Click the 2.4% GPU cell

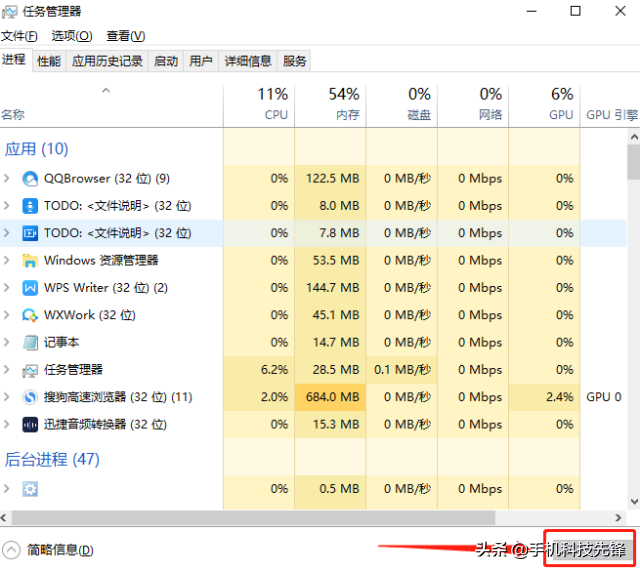(544, 397)
